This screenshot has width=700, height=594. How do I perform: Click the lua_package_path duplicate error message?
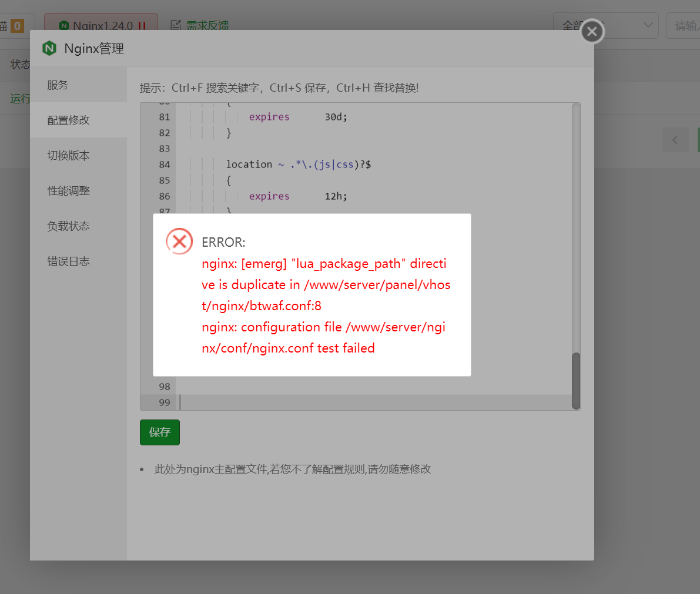pyautogui.click(x=326, y=285)
